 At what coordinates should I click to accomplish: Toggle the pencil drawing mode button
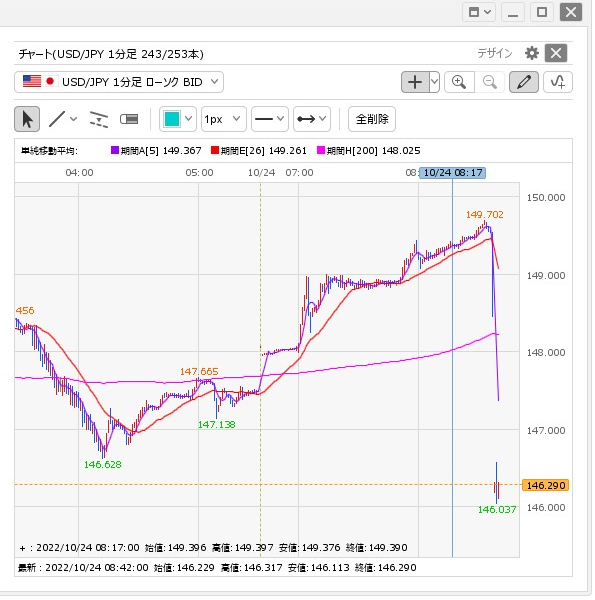point(524,82)
